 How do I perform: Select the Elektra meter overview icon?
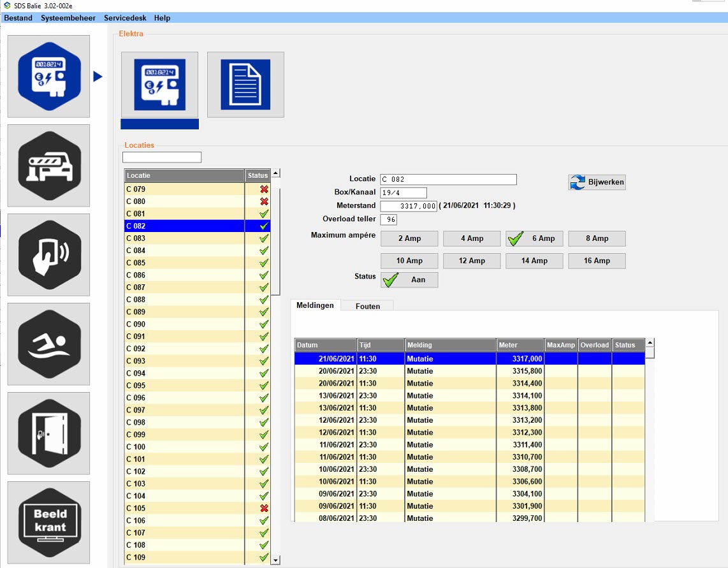click(160, 85)
